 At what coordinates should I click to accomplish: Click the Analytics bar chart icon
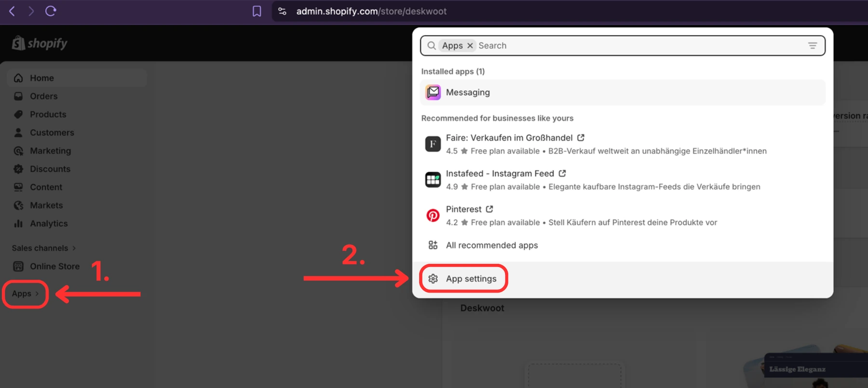pyautogui.click(x=18, y=224)
